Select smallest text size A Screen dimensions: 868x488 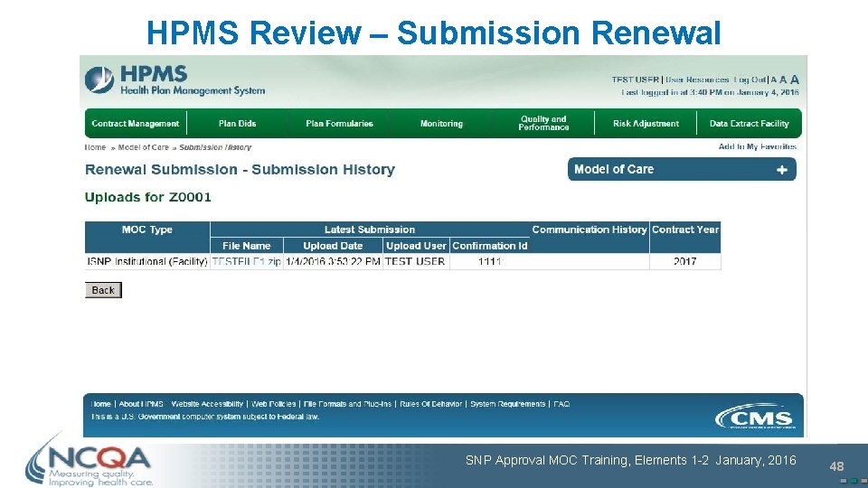click(x=773, y=80)
